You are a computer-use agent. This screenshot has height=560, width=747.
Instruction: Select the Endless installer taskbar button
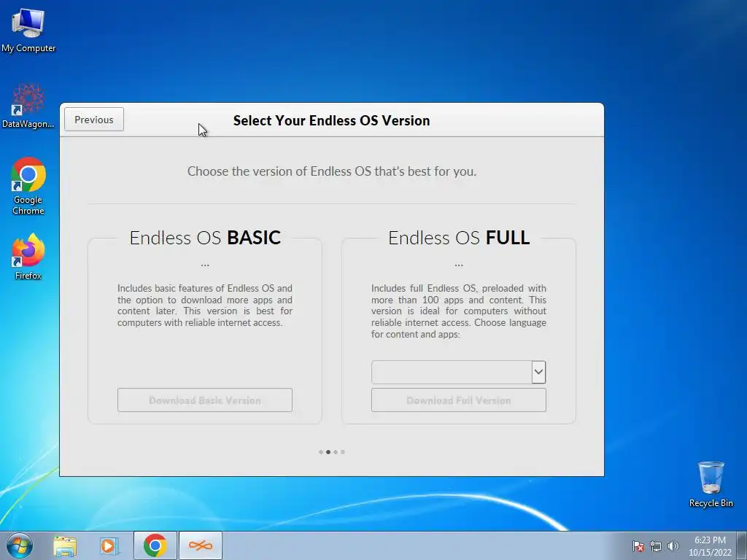(x=201, y=545)
